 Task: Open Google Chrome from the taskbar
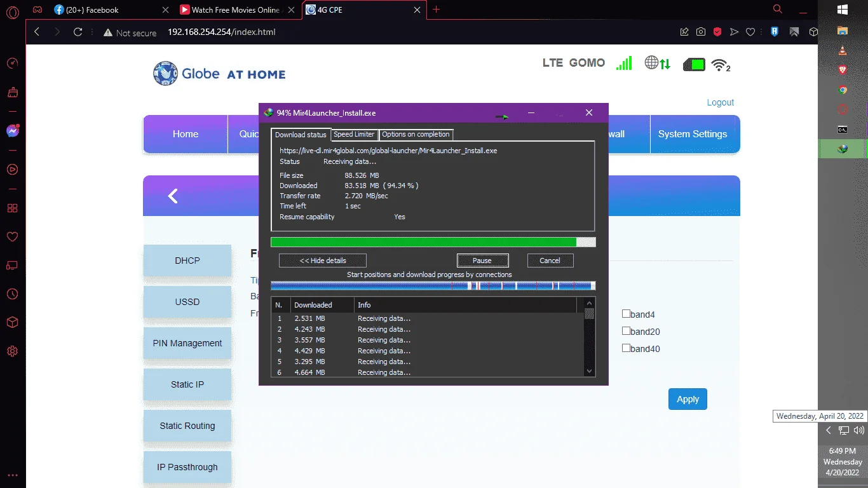(x=843, y=90)
